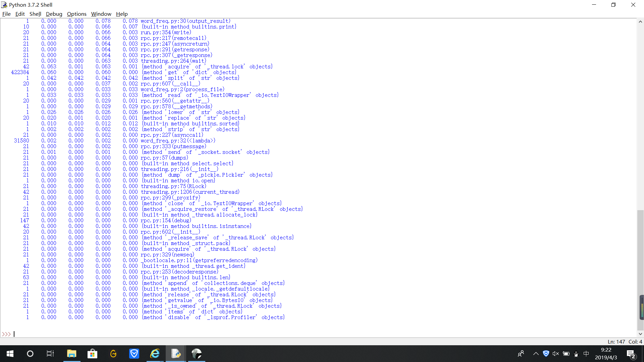
Task: Click the shell prompt input line
Action: [134, 334]
